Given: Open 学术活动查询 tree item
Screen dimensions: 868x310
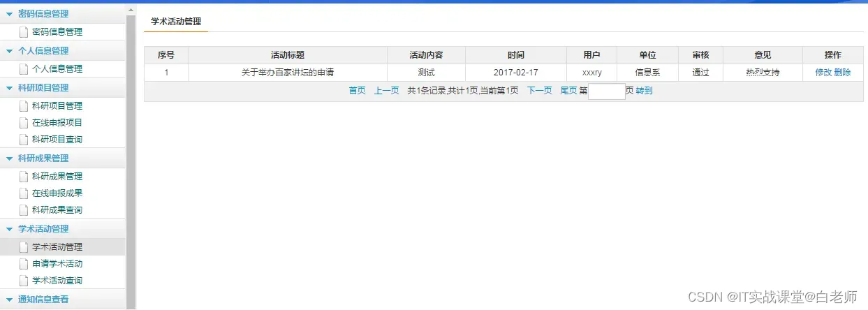Looking at the screenshot, I should 57,281.
